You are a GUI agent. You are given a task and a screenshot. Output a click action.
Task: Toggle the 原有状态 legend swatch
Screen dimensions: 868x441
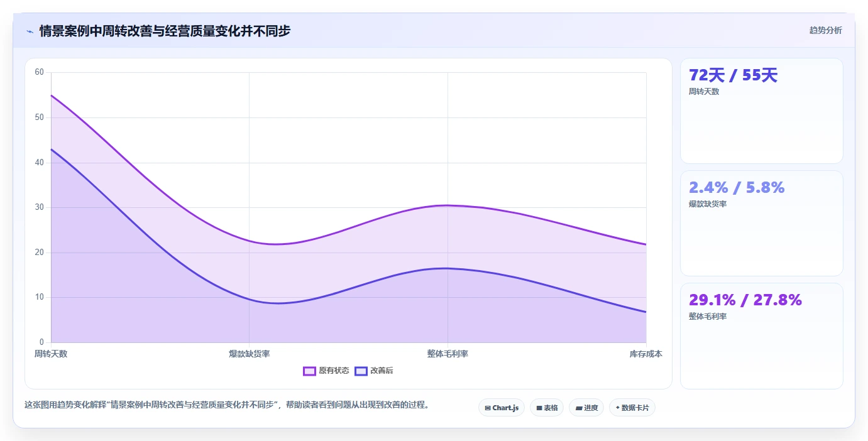point(309,371)
